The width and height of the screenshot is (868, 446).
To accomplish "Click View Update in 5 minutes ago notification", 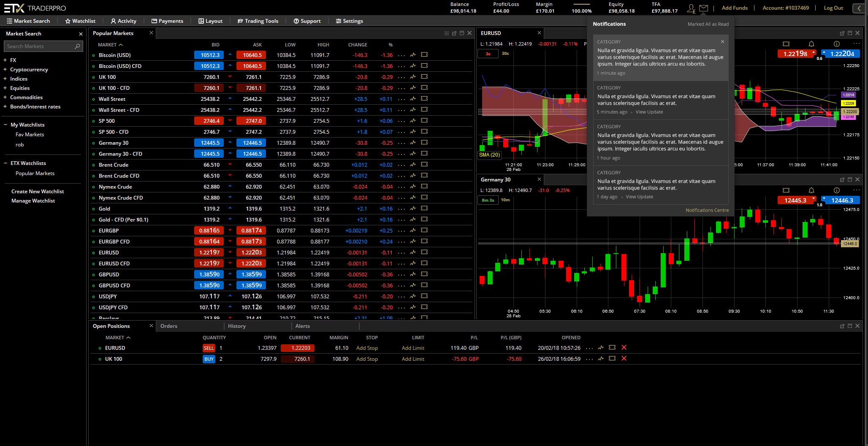I will [x=649, y=112].
